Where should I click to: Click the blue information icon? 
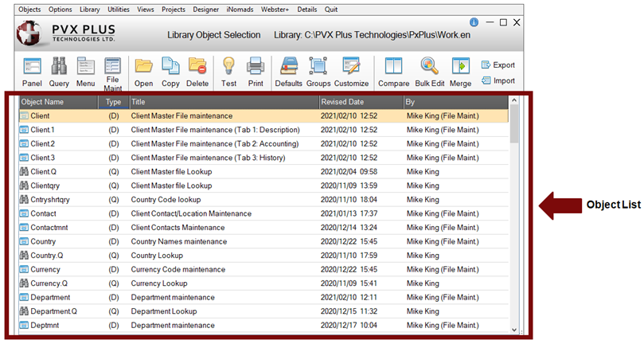click(474, 22)
